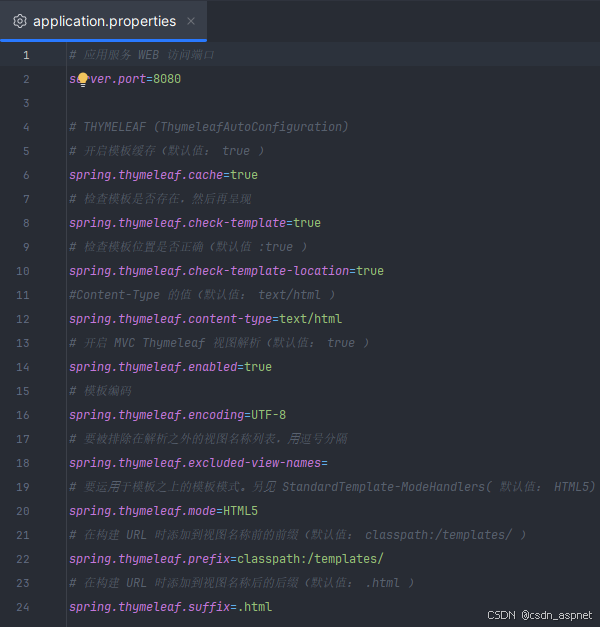Close the application.properties tab

[191, 21]
